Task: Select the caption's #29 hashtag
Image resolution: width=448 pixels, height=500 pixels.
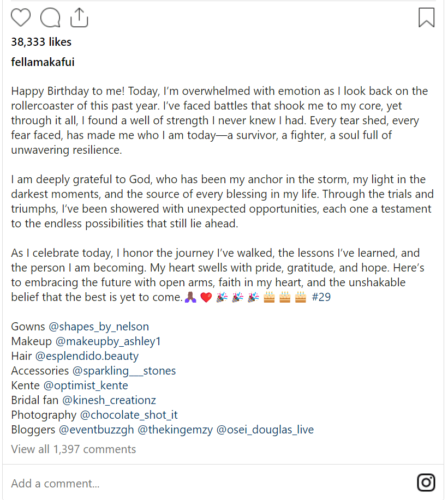Action: (x=322, y=297)
